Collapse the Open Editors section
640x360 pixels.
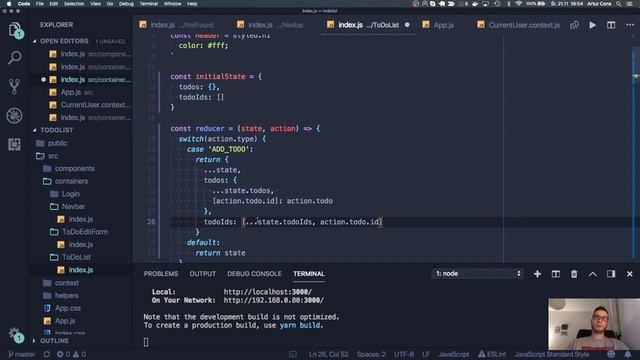64,41
